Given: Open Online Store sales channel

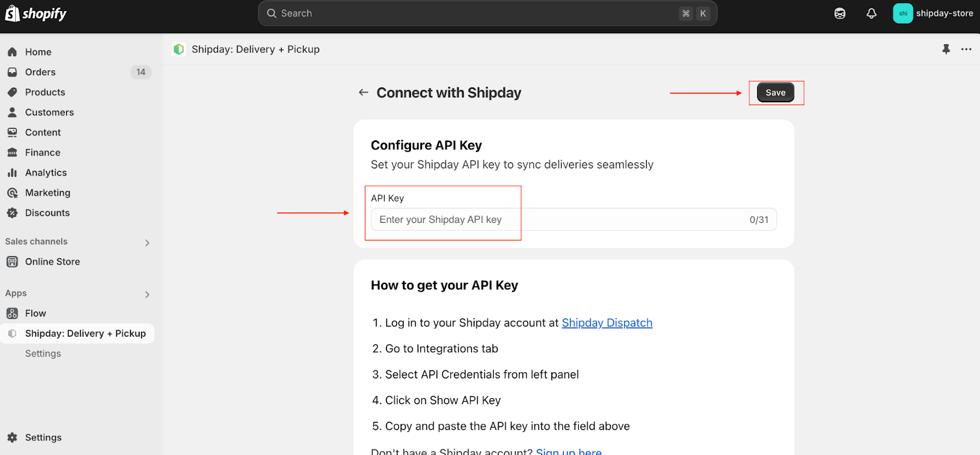Looking at the screenshot, I should point(53,261).
